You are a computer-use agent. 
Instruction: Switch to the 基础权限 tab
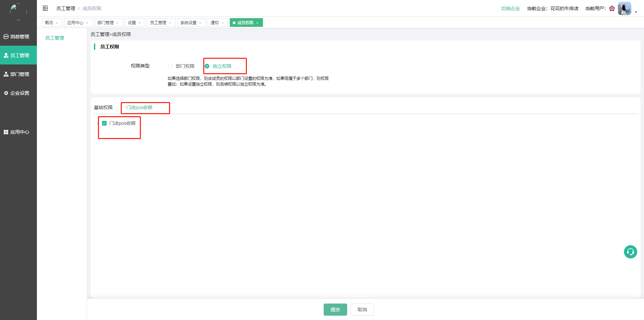[103, 107]
